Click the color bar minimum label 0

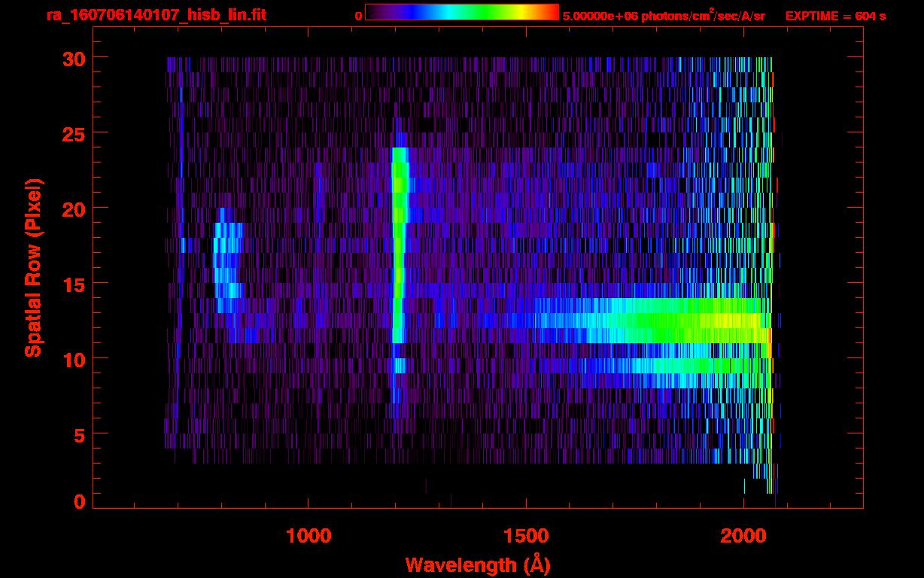358,16
